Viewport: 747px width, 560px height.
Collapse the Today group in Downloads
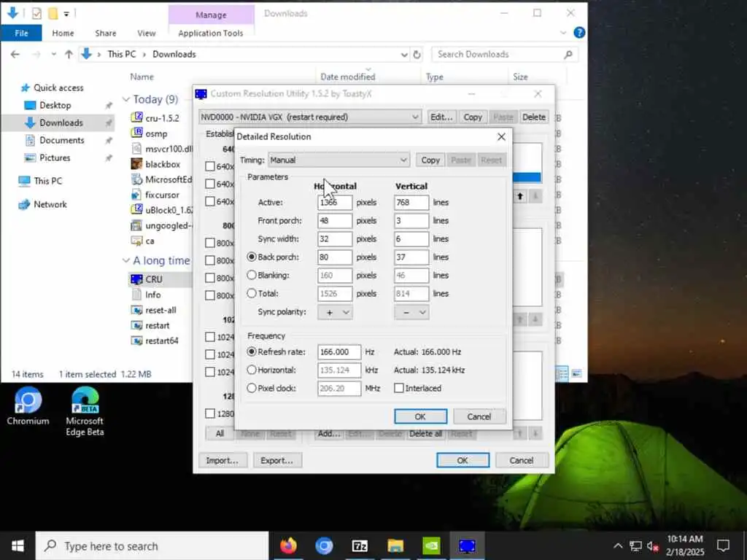tap(125, 99)
